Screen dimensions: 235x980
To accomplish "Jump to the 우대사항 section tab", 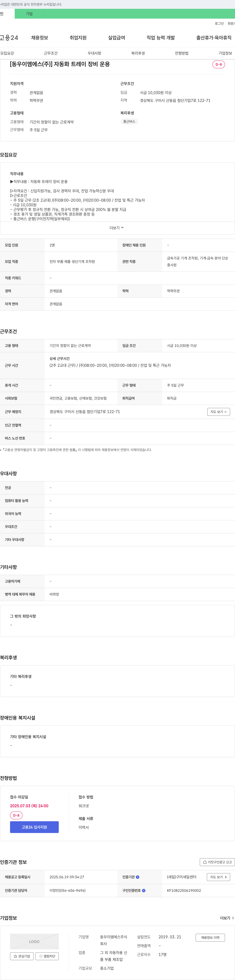I will 94,53.
